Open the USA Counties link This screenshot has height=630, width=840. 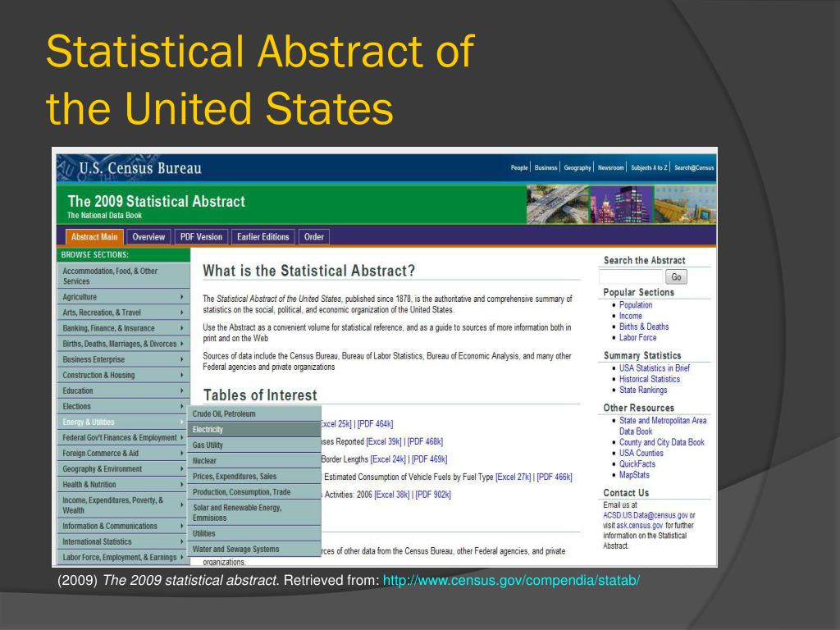(641, 453)
